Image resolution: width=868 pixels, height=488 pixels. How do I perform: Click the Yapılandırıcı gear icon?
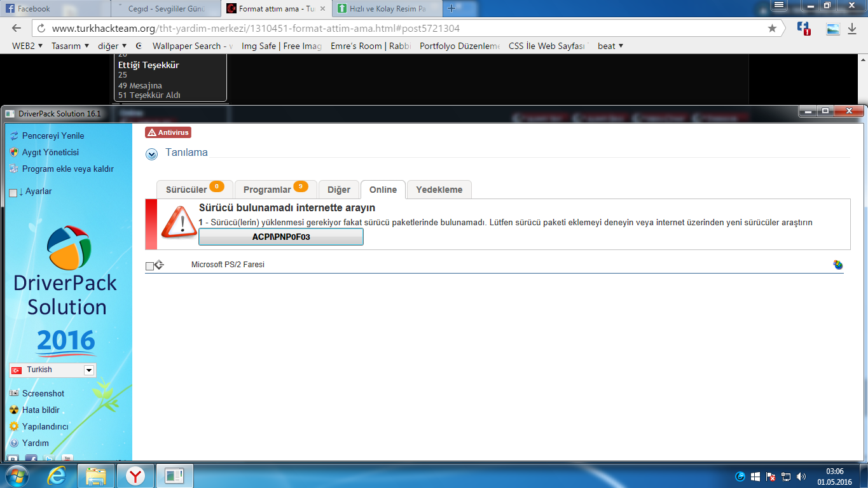click(14, 426)
